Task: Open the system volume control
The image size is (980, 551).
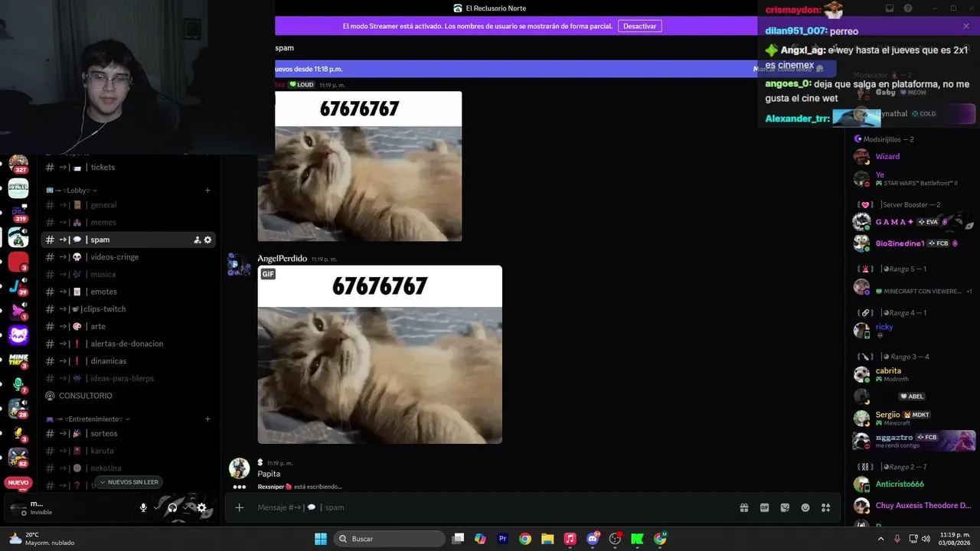Action: [x=926, y=539]
